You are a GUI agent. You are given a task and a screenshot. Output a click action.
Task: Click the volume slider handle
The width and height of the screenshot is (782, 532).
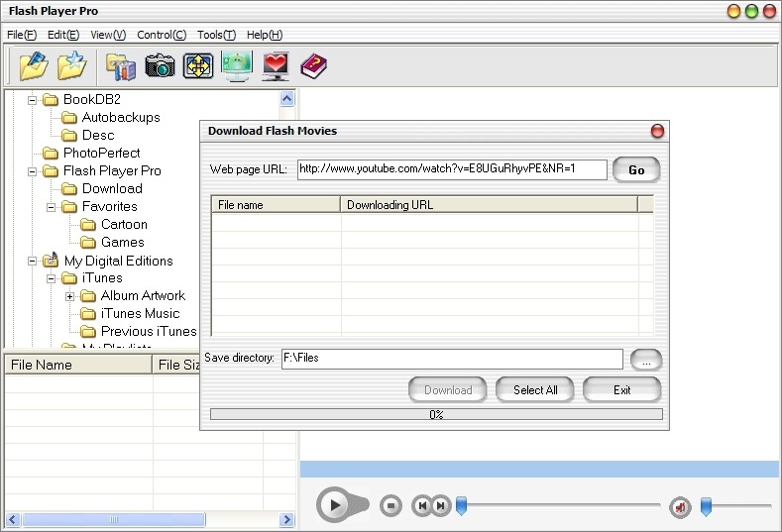(707, 506)
